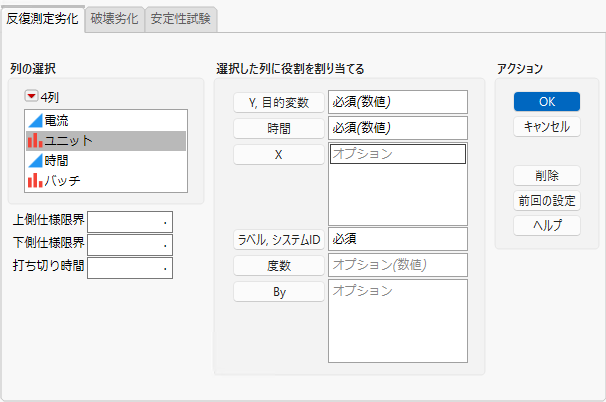The image size is (606, 402).
Task: Assign column with the Y, 目的変数 button
Action: 279,103
